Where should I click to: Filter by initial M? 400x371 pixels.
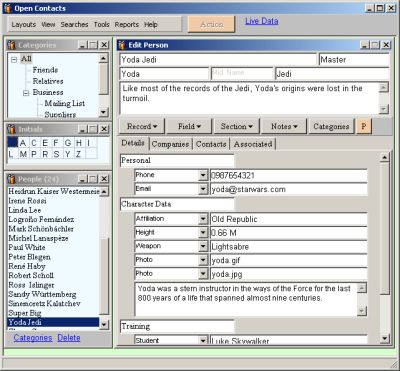23,154
